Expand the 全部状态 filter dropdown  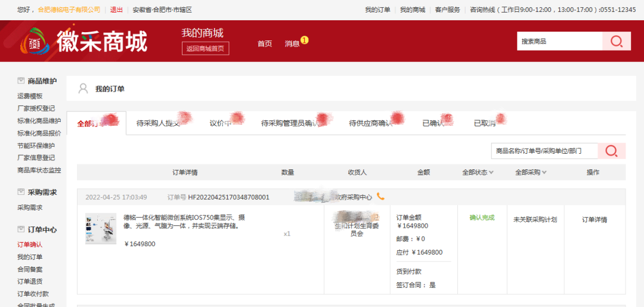point(478,172)
